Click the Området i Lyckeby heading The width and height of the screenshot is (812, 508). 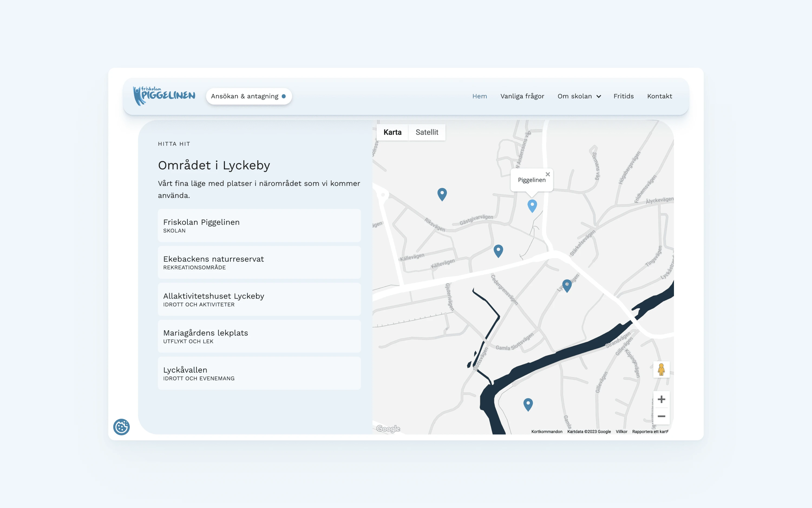(214, 165)
